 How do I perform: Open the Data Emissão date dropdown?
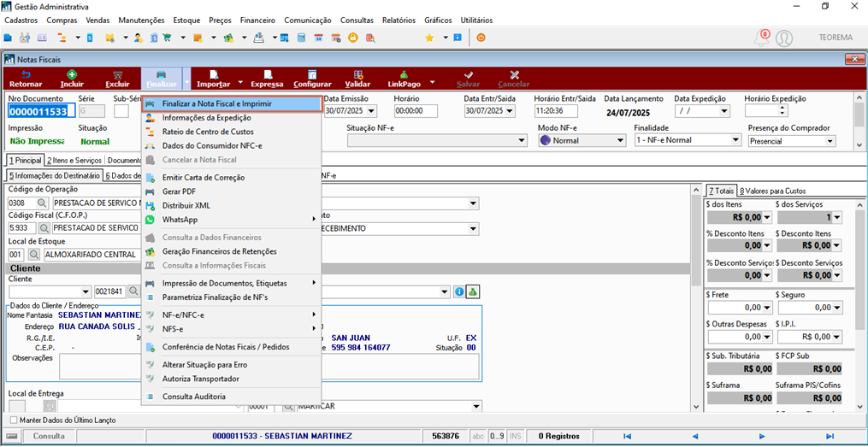(x=371, y=110)
